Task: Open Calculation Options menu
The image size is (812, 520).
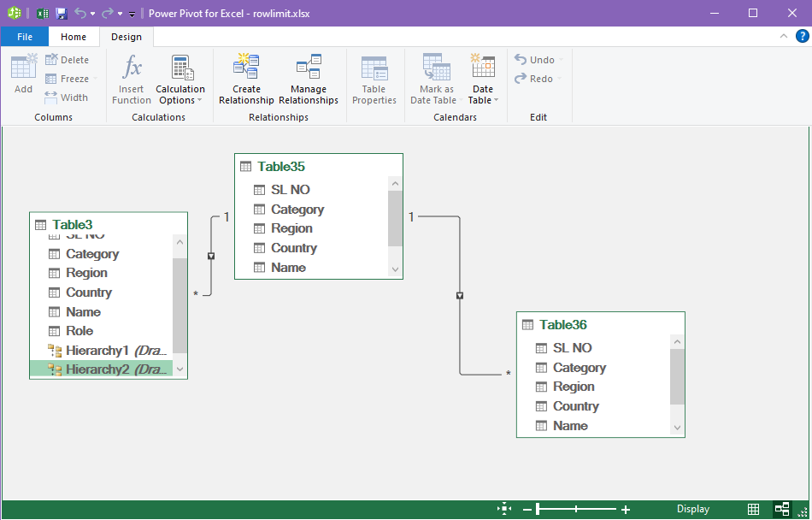Action: point(180,80)
